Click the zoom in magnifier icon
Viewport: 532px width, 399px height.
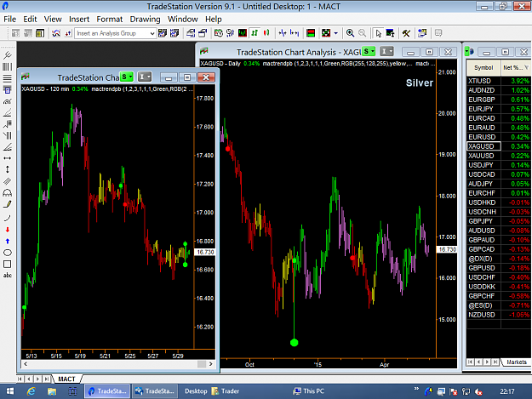(x=350, y=33)
